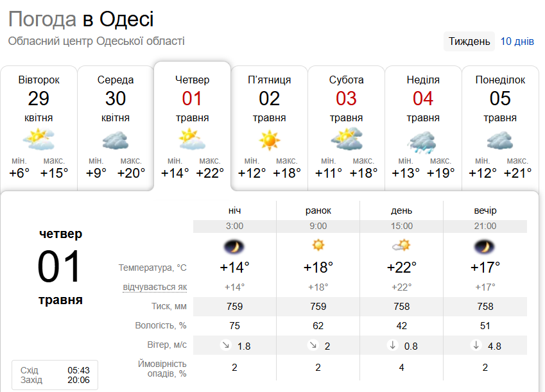The height and width of the screenshot is (392, 545).
Task: Click the Схід and Захід sunrise box
Action: [x=55, y=375]
